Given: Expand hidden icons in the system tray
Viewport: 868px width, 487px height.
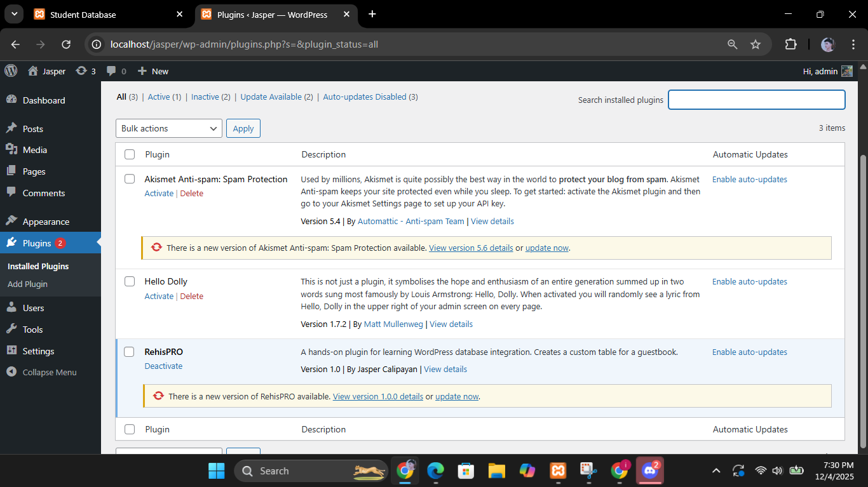Looking at the screenshot, I should point(715,470).
